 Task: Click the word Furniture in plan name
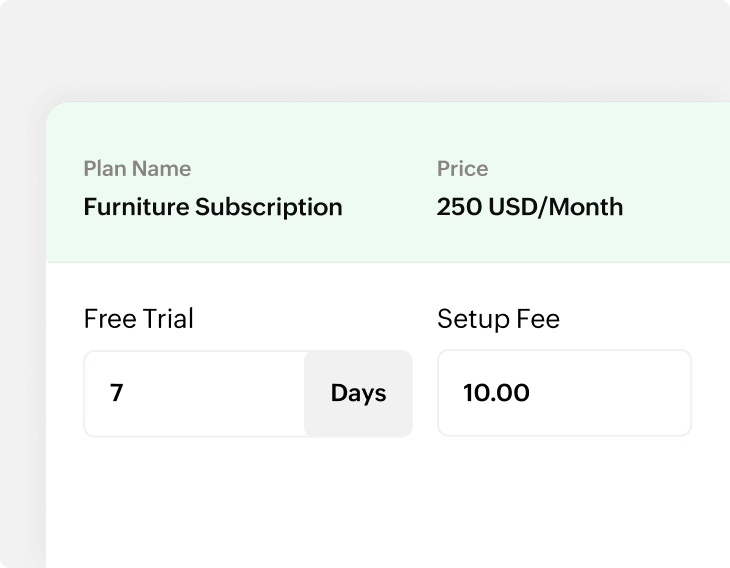click(x=136, y=207)
